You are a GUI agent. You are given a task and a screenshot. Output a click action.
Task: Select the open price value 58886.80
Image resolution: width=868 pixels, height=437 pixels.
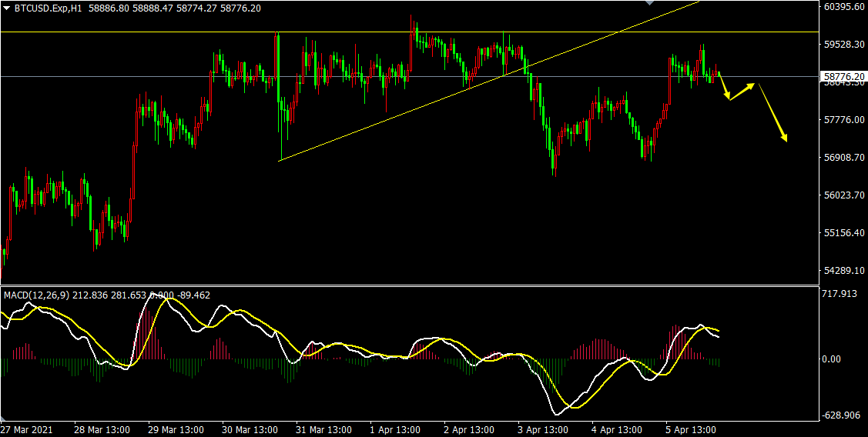(x=109, y=8)
